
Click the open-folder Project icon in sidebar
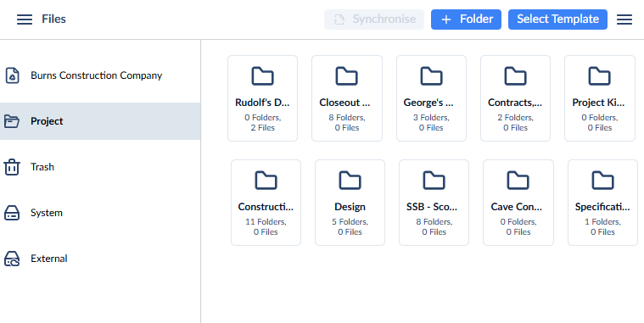pos(12,121)
